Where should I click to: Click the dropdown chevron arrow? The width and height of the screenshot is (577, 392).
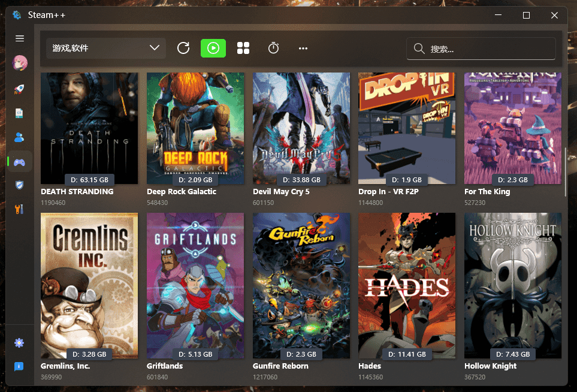pos(155,48)
